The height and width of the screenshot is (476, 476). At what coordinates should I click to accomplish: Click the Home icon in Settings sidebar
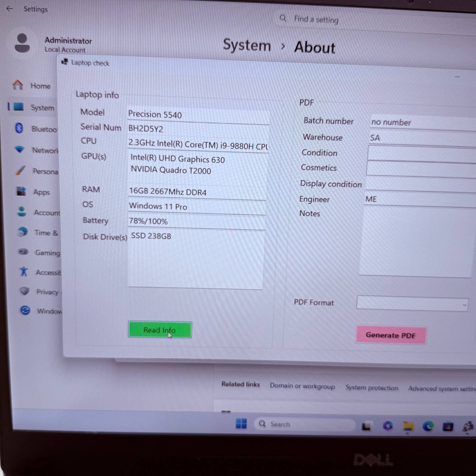click(18, 85)
